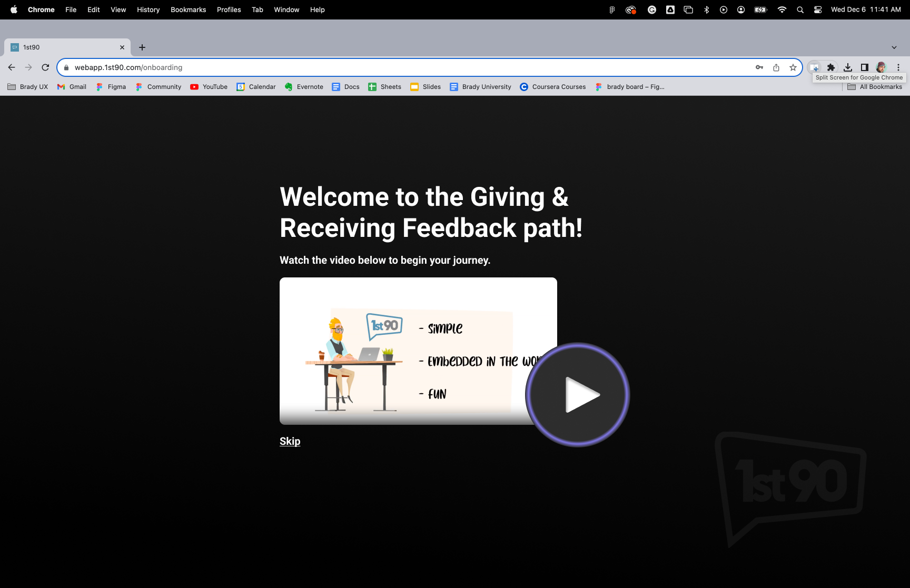Open date and time notification center
The width and height of the screenshot is (910, 588).
click(x=866, y=9)
